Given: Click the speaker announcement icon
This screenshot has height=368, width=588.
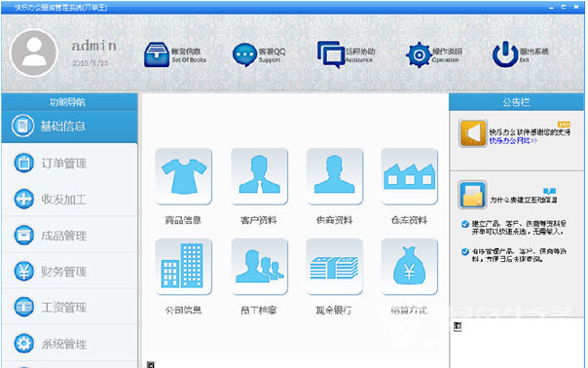Looking at the screenshot, I should click(472, 133).
